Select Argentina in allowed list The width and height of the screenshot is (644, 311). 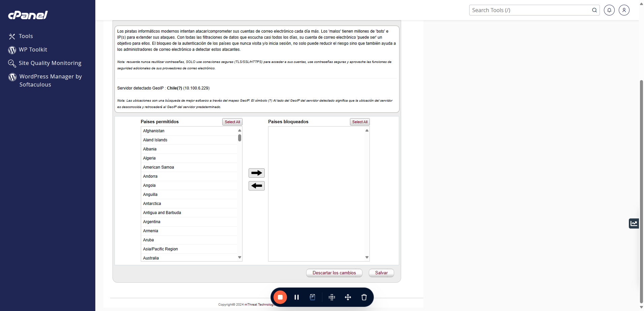189,222
